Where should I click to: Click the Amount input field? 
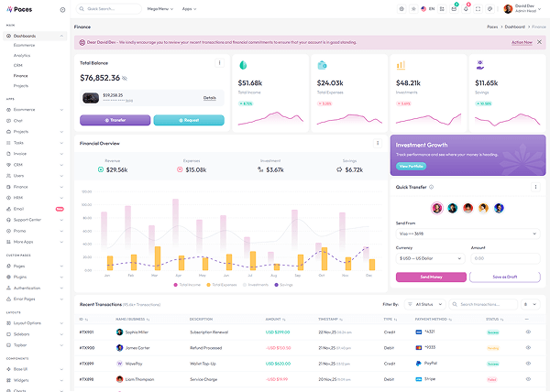tap(506, 259)
